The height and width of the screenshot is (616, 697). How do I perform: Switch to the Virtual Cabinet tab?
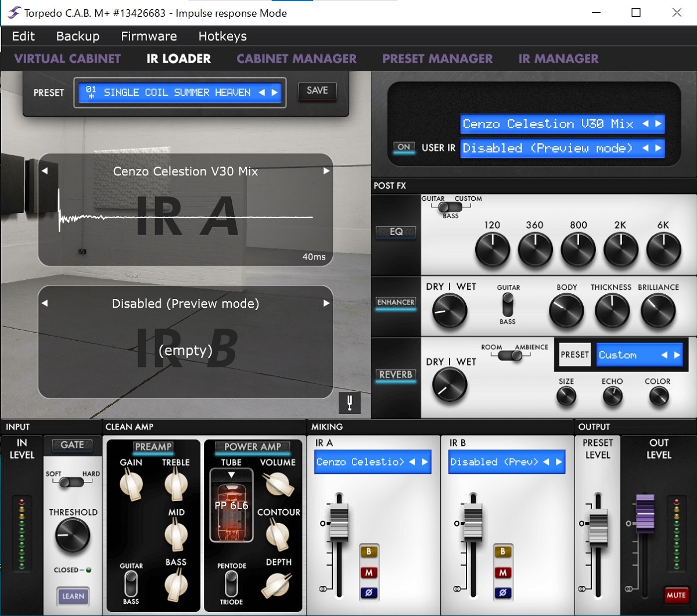click(67, 59)
